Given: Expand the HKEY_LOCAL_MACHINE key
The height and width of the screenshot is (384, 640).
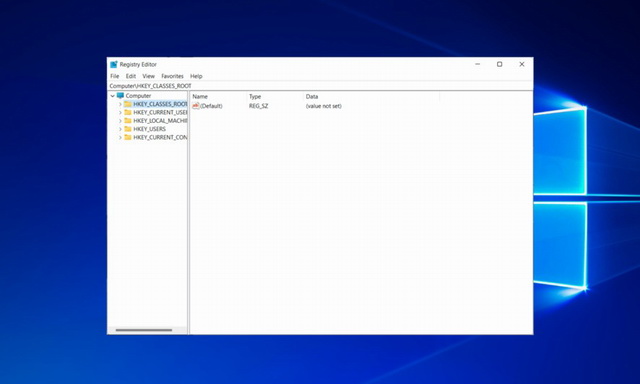Looking at the screenshot, I should (x=120, y=121).
